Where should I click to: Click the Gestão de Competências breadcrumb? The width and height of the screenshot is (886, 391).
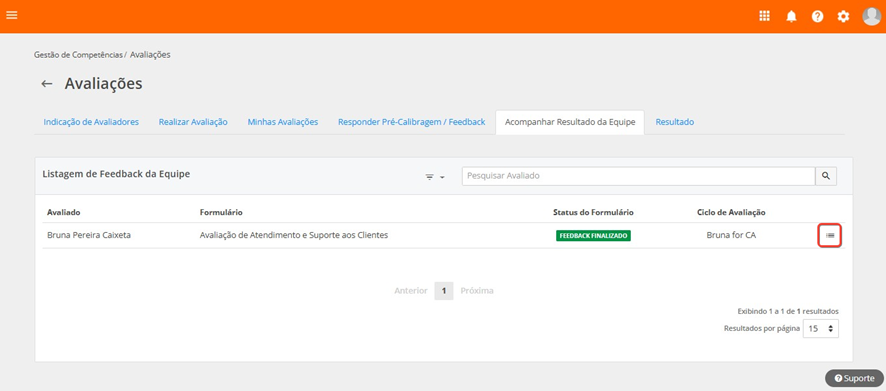79,55
